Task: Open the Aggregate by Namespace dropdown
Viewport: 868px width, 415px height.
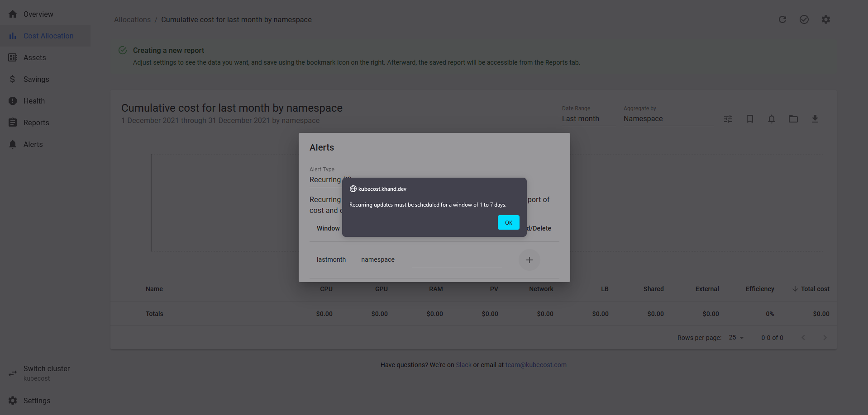Action: [x=668, y=119]
